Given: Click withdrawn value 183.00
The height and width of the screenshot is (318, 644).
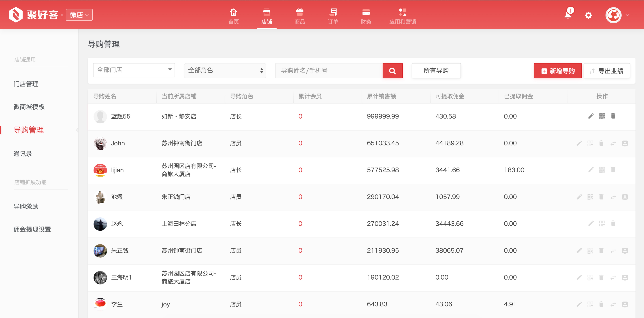Looking at the screenshot, I should pyautogui.click(x=514, y=170).
